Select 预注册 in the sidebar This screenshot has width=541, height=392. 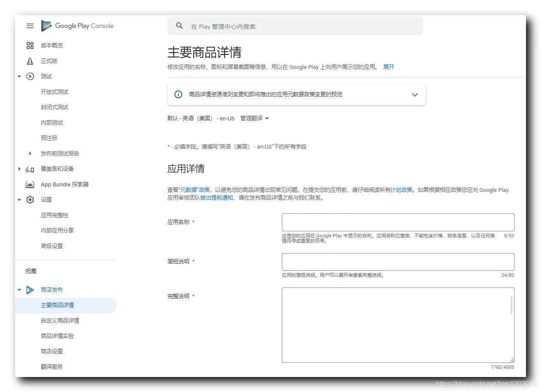click(x=49, y=138)
